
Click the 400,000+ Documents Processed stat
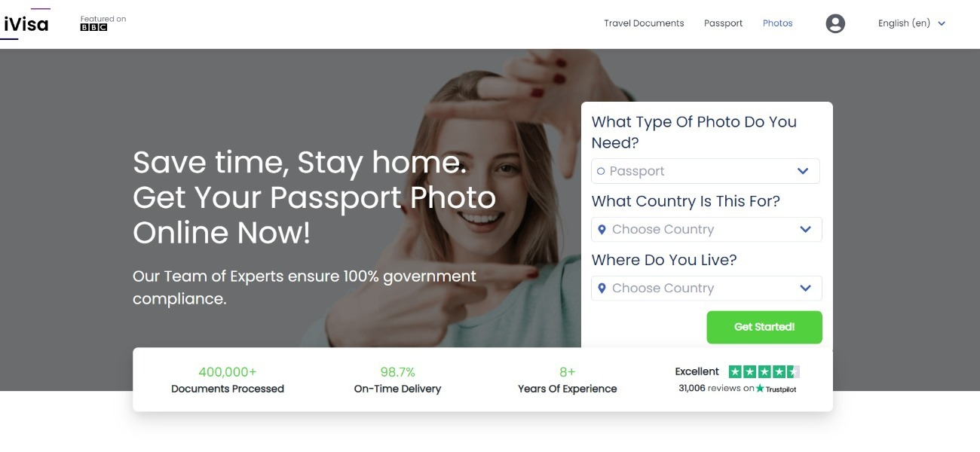[x=228, y=380]
